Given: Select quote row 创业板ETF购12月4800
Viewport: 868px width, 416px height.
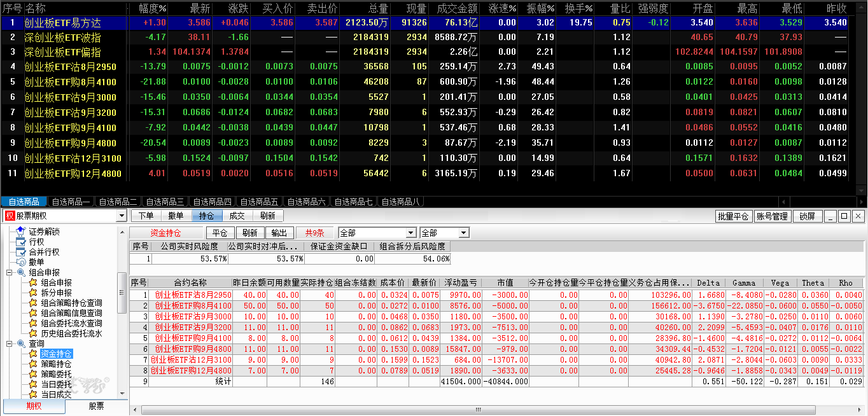Looking at the screenshot, I should [x=424, y=173].
